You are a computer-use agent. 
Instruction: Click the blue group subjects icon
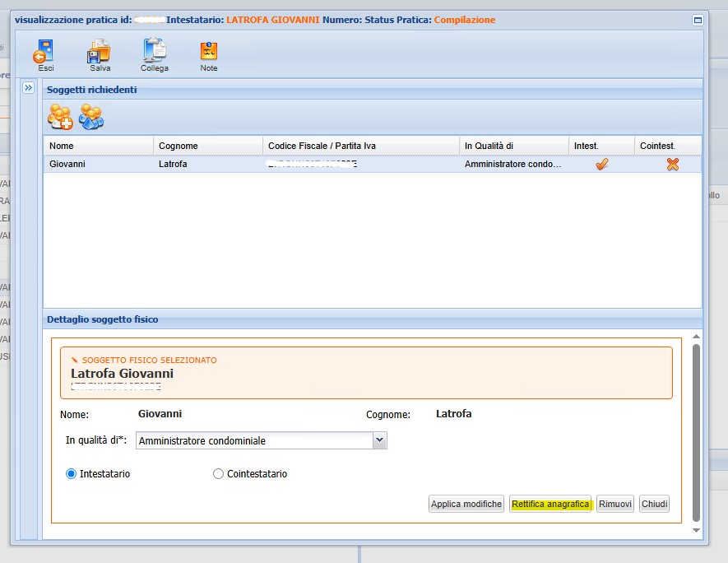(91, 117)
